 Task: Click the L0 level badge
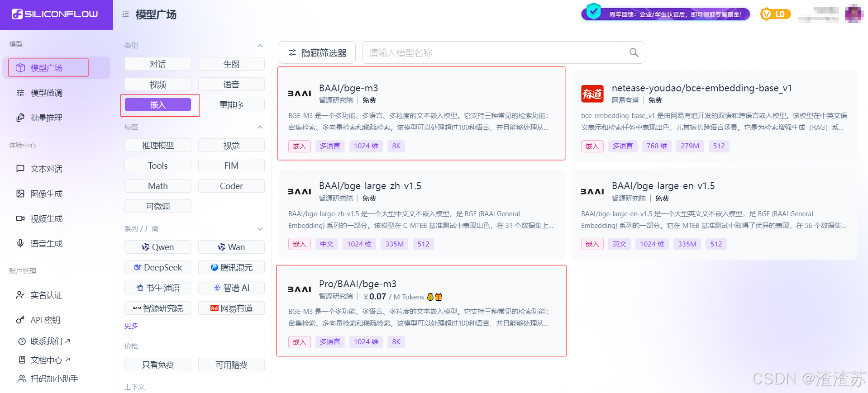pyautogui.click(x=775, y=14)
